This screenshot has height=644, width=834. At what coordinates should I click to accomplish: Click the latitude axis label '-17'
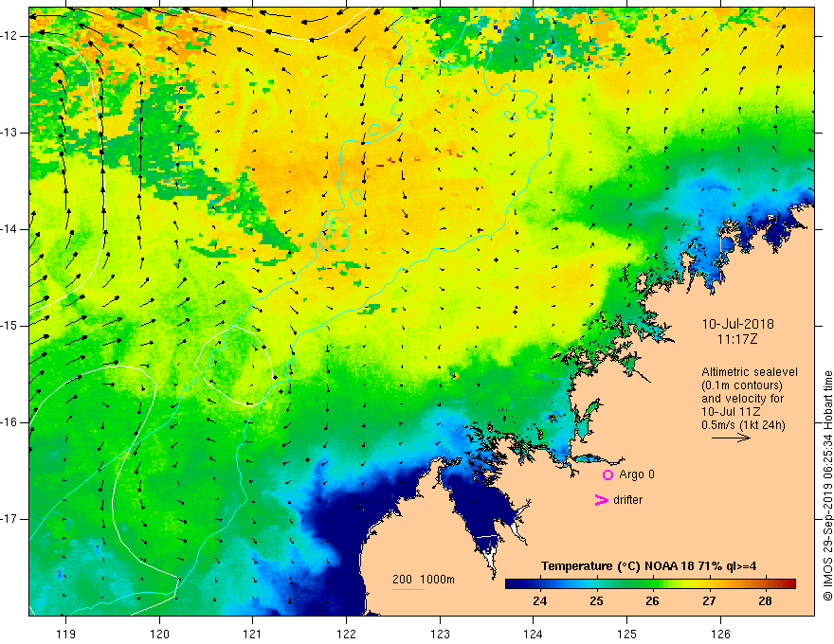coord(9,519)
